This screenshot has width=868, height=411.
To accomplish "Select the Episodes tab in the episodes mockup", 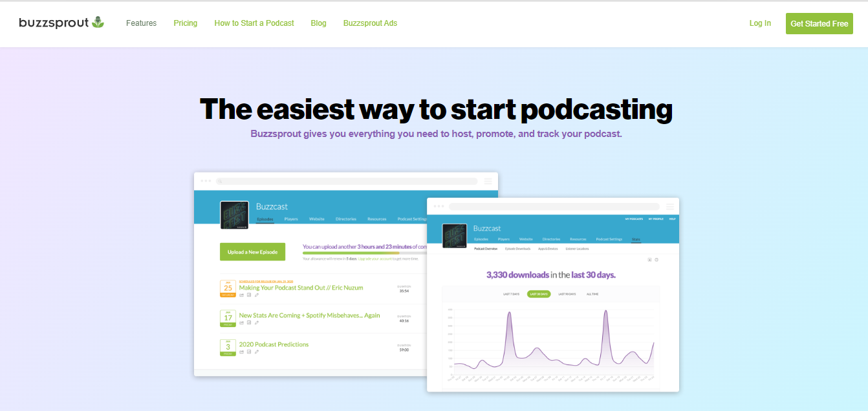I will 265,219.
